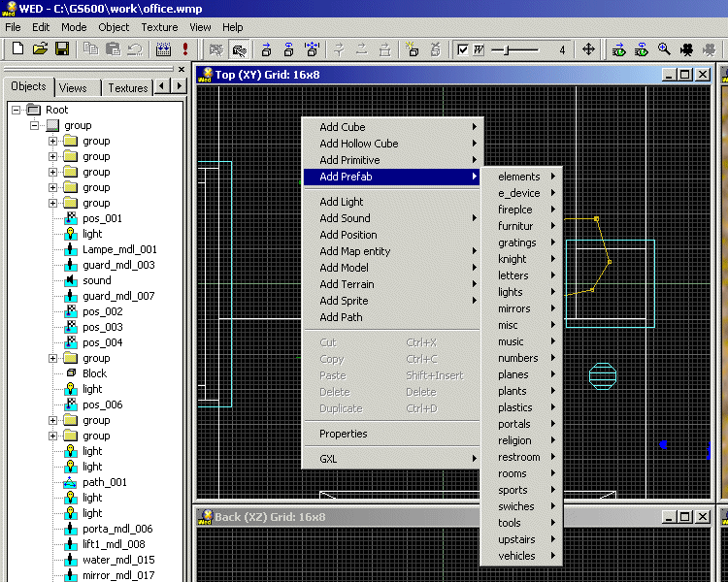728x582 pixels.
Task: Click the pos_001 position flag icon
Action: (x=71, y=218)
